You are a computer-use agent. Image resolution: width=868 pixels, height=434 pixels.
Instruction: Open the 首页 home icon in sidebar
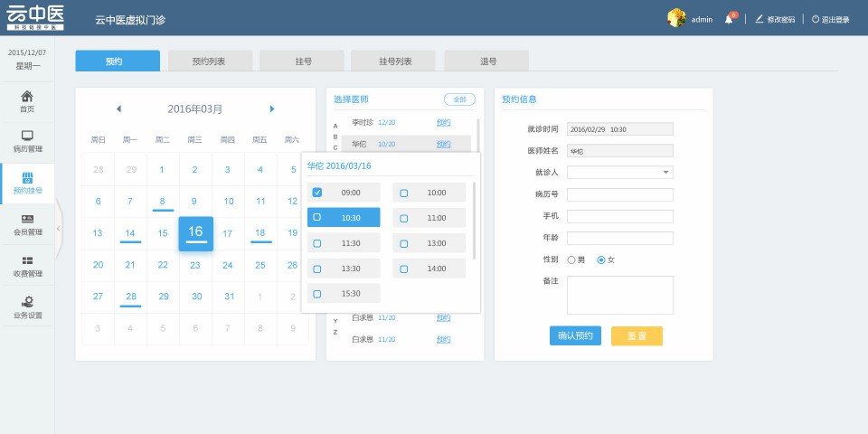tap(27, 97)
